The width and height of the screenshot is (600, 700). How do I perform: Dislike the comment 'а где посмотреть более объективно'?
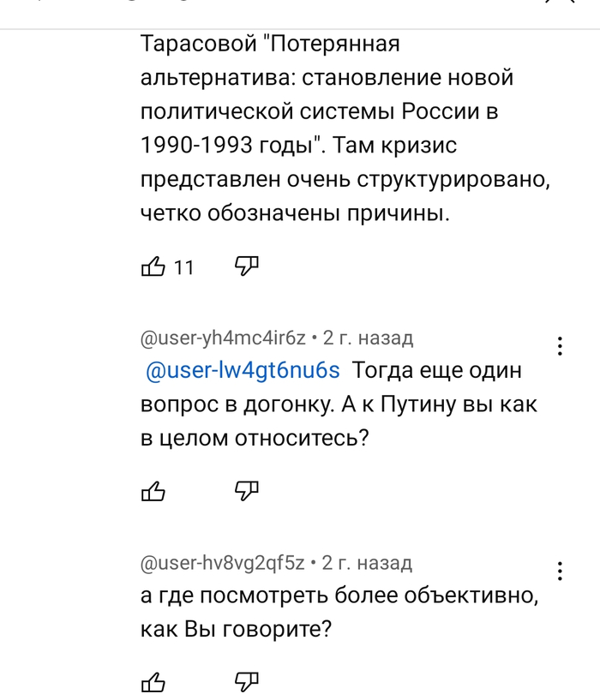(247, 681)
